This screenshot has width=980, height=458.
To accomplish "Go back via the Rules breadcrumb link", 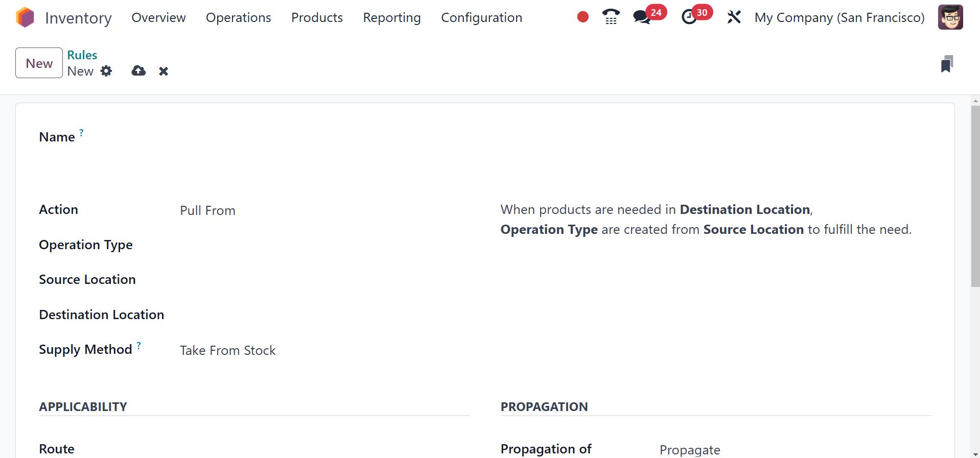I will 82,55.
